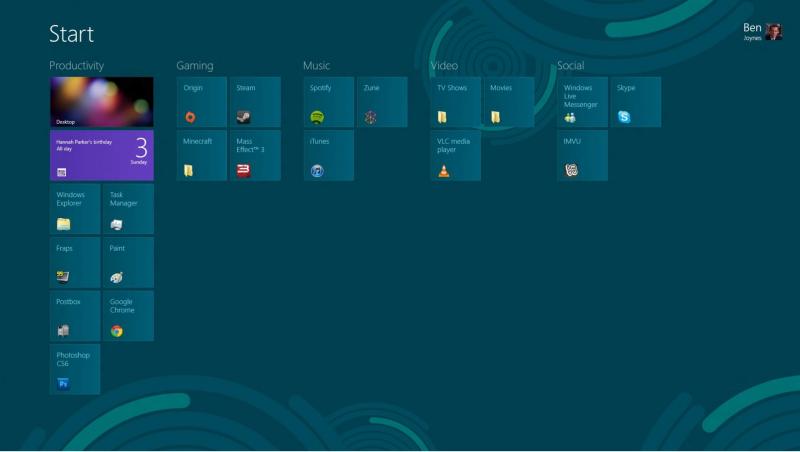Click the 'Task Manager' tile label
The image size is (800, 452).
click(x=123, y=199)
